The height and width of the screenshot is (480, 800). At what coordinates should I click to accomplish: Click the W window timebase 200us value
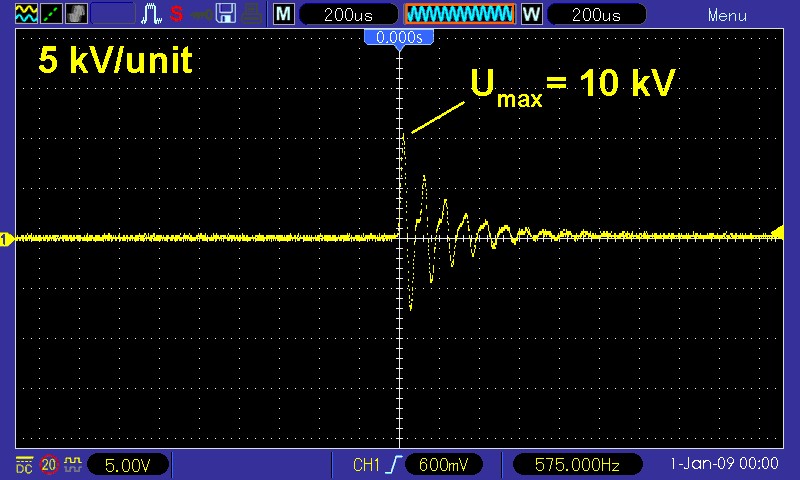click(x=593, y=15)
